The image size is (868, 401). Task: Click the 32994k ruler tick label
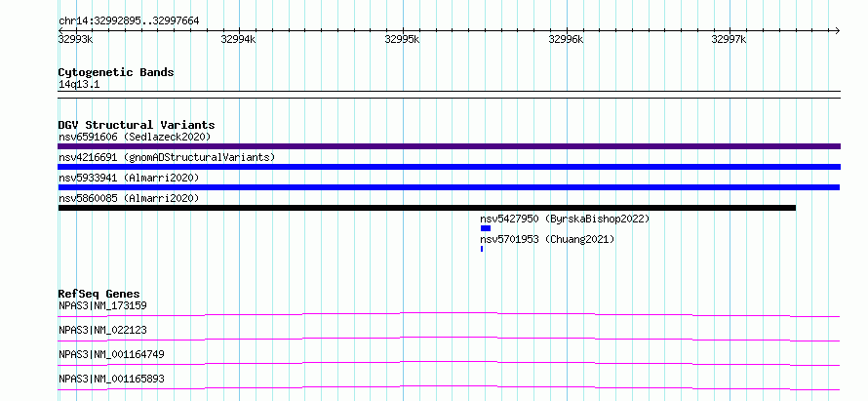238,39
